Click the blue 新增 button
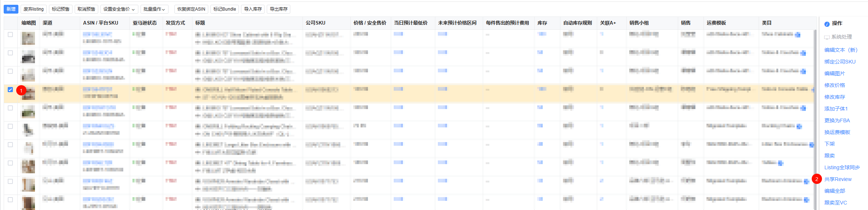This screenshot has width=868, height=210. [11, 9]
